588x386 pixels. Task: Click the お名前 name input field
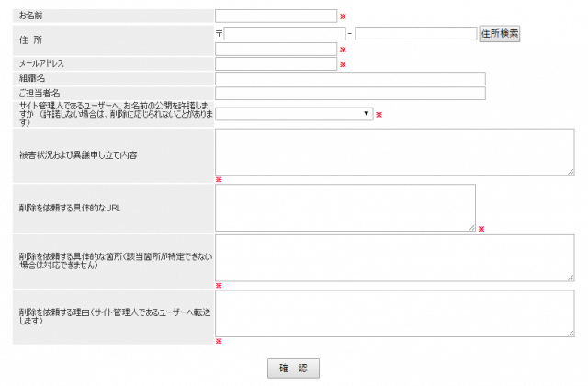point(277,16)
